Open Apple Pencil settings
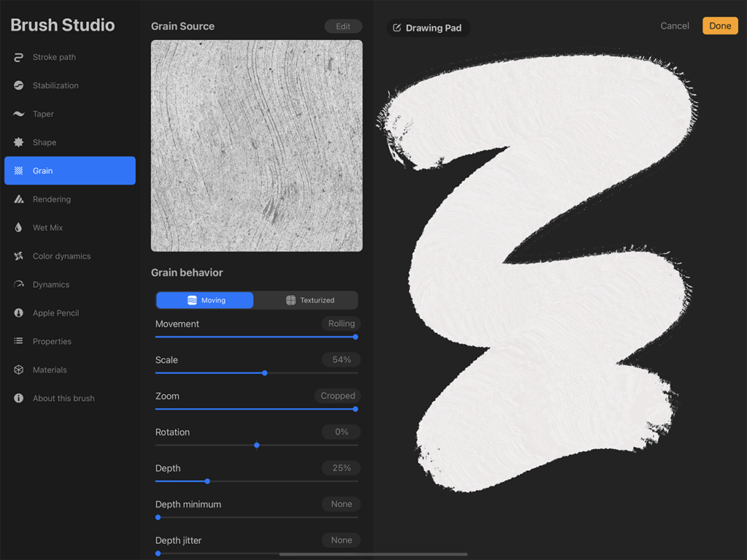The width and height of the screenshot is (747, 560). [70, 313]
